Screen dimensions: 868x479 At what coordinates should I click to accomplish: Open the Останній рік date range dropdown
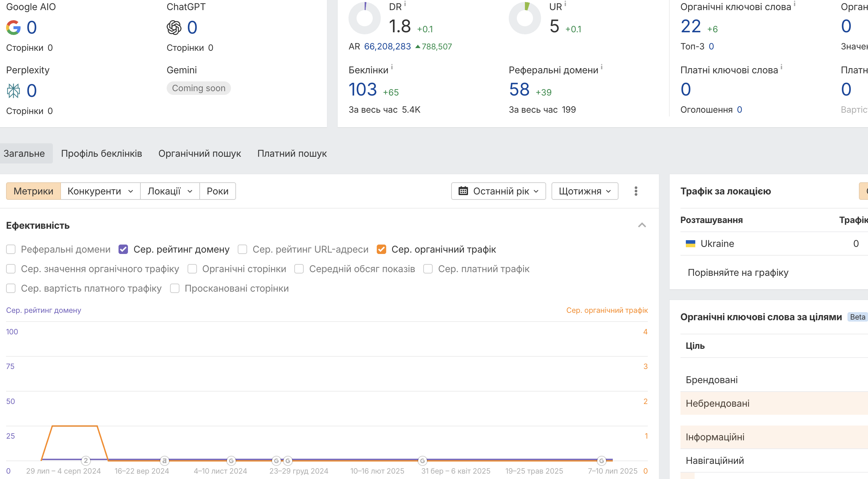point(498,191)
